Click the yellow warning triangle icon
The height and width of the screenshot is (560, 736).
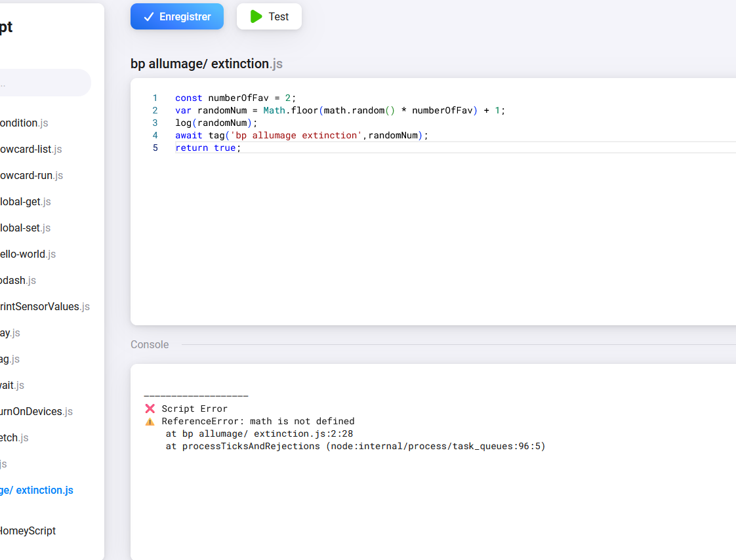click(x=150, y=422)
